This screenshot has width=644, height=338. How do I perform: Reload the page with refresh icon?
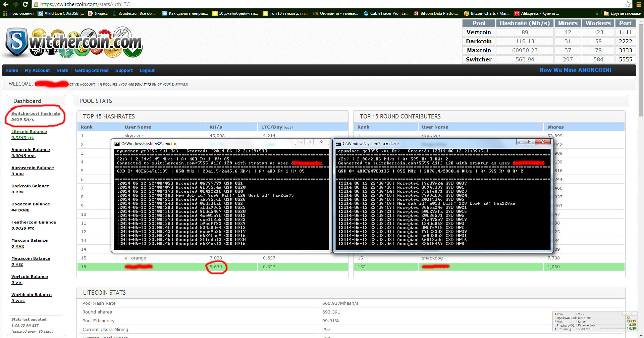tap(25, 4)
